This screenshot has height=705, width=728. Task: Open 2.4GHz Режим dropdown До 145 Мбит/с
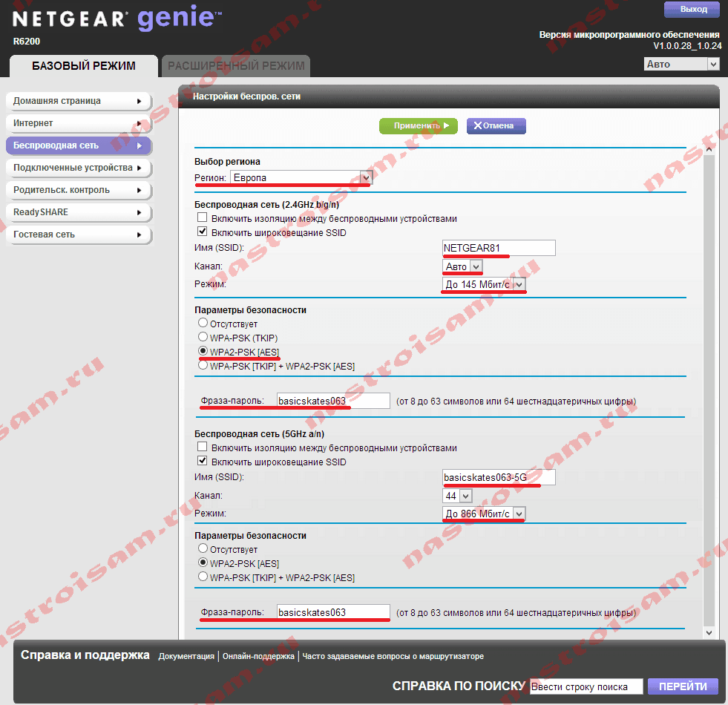pyautogui.click(x=485, y=284)
